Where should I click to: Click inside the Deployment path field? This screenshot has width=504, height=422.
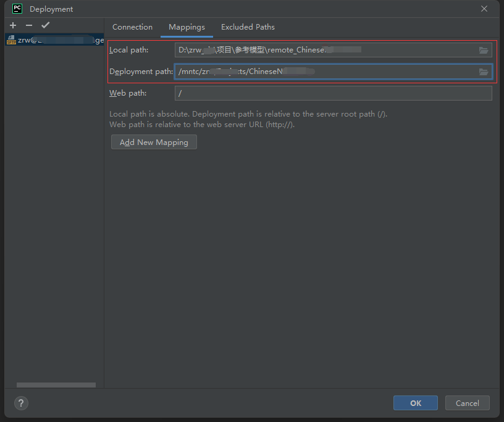pos(324,72)
